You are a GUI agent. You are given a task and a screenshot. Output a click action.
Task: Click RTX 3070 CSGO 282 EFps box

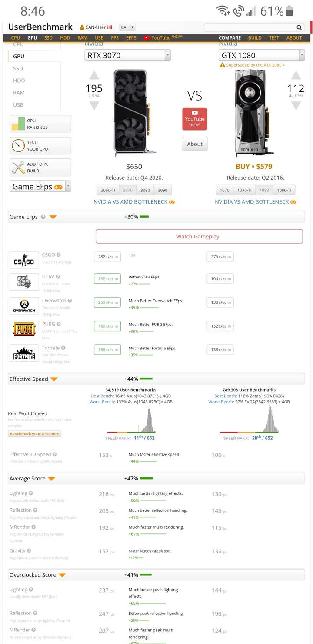[x=107, y=257]
